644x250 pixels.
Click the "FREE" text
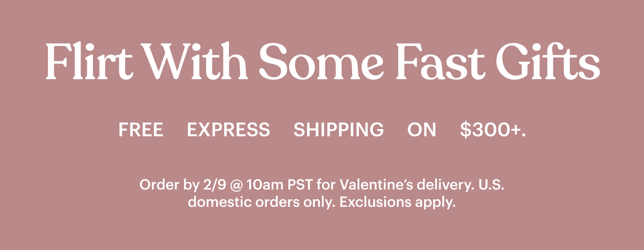pyautogui.click(x=141, y=130)
